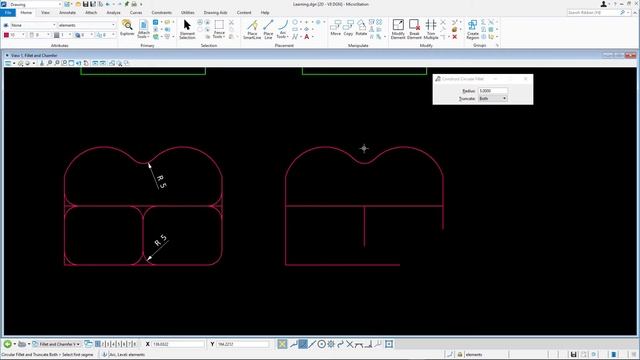Screen dimensions: 640x360
Task: Switch to the Analyze ribbon tab
Action: 113,13
